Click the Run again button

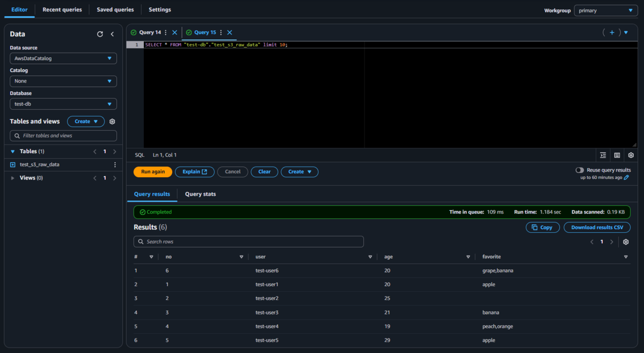153,172
